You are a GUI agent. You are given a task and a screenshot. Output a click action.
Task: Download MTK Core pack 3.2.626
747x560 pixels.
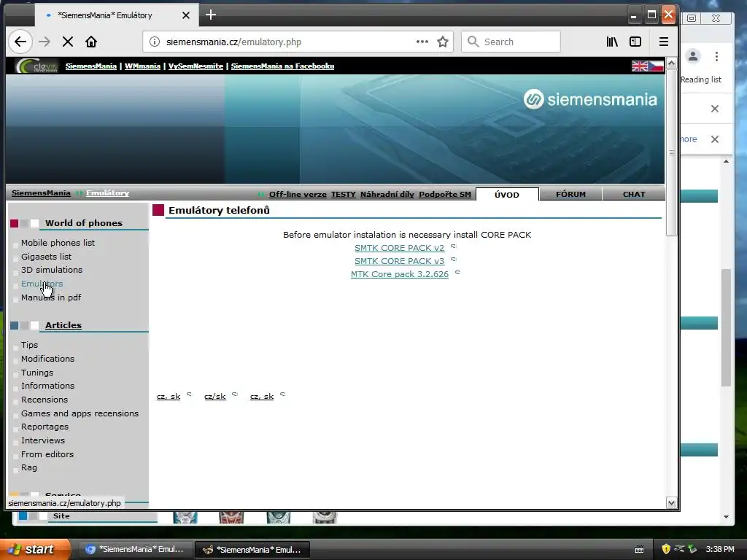coord(399,274)
